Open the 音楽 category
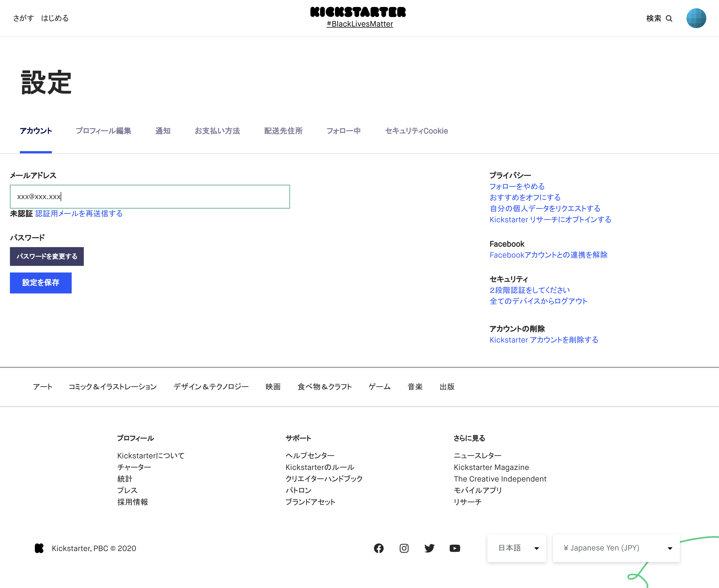The image size is (719, 588). pyautogui.click(x=415, y=387)
